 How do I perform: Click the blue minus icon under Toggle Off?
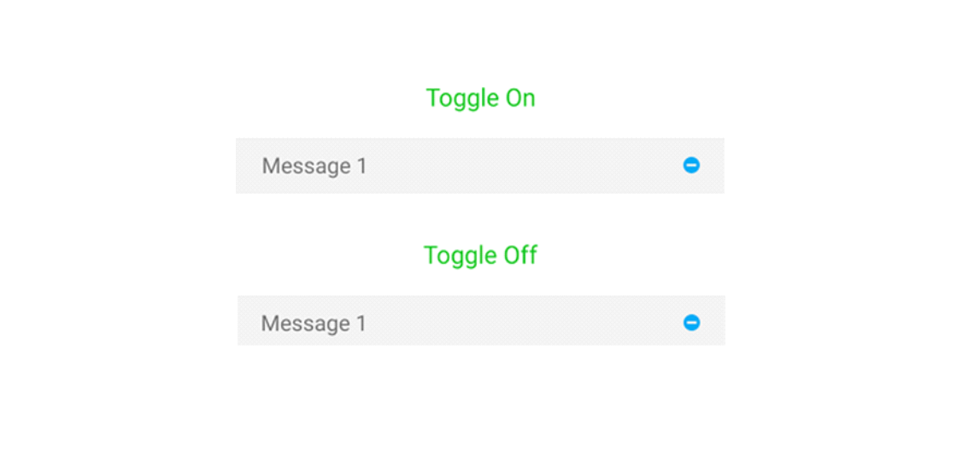click(691, 323)
